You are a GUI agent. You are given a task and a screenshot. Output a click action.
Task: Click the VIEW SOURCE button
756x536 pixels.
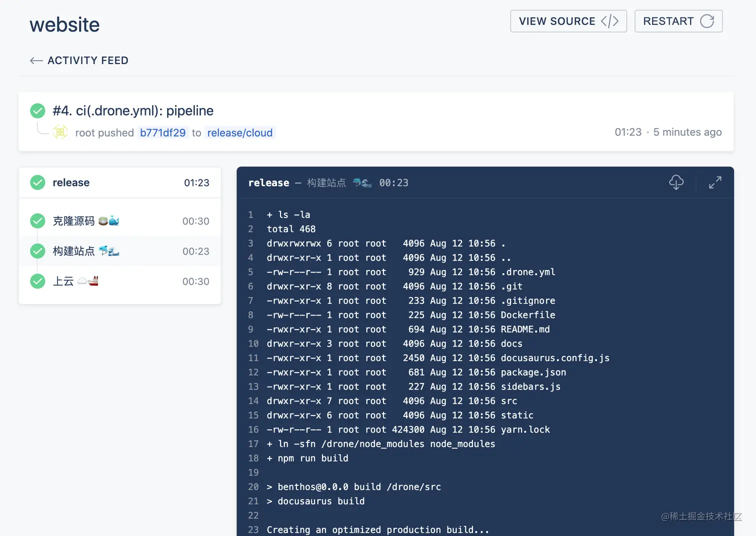(568, 21)
